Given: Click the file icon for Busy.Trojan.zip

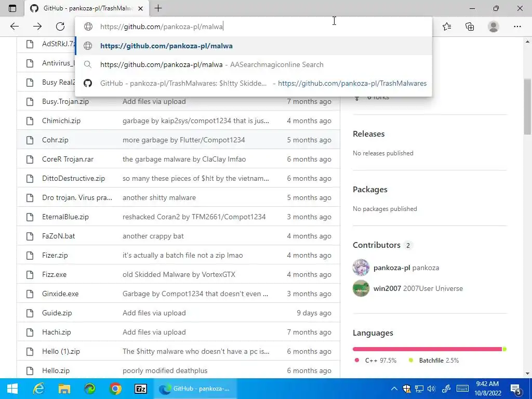Looking at the screenshot, I should click(30, 101).
